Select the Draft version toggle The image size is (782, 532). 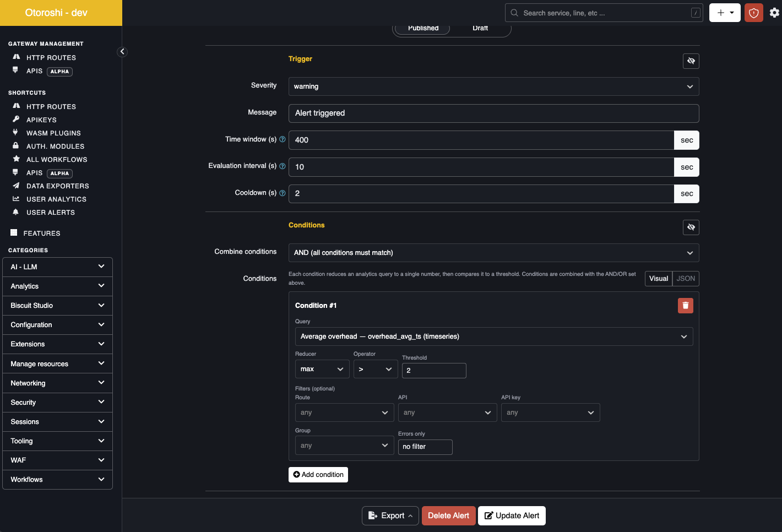click(480, 28)
